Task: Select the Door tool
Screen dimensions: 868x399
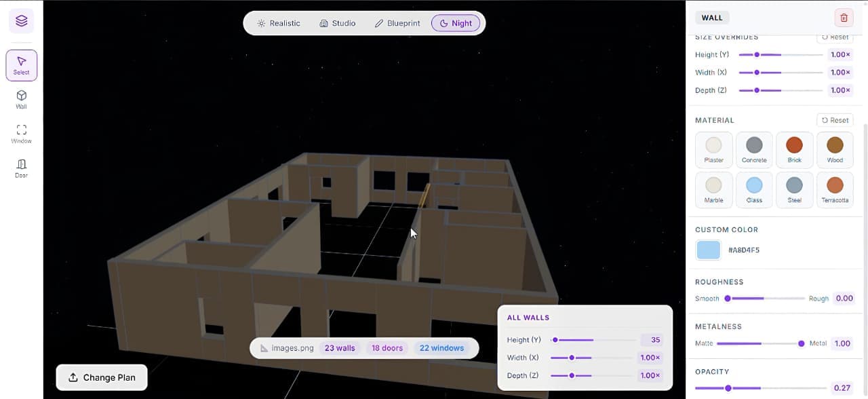Action: pyautogui.click(x=21, y=168)
